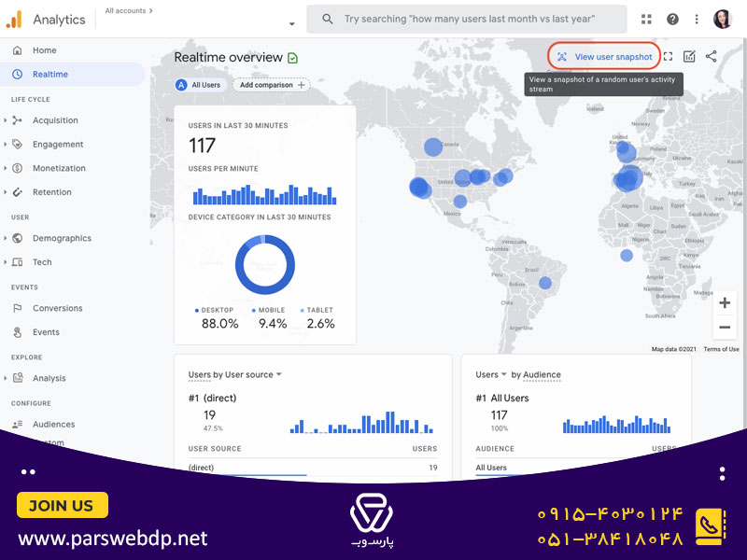Click the share report icon
Image resolution: width=747 pixels, height=560 pixels.
(711, 57)
